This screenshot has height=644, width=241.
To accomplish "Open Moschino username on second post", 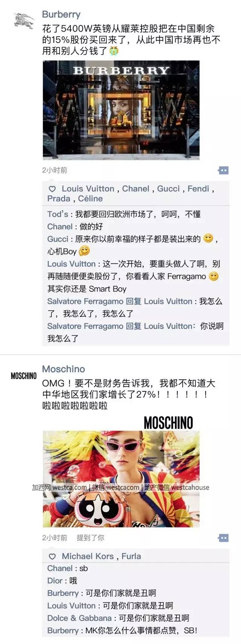I will point(64,369).
